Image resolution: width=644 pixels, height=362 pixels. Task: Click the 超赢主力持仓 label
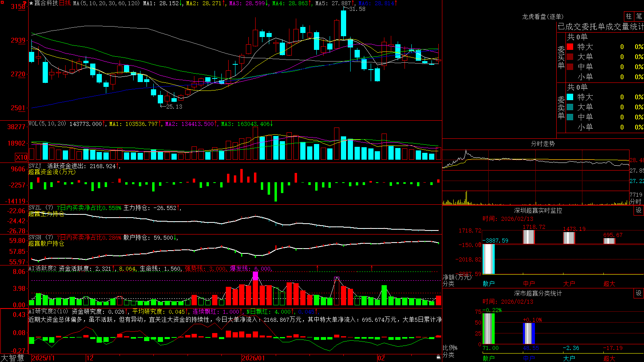46,214
